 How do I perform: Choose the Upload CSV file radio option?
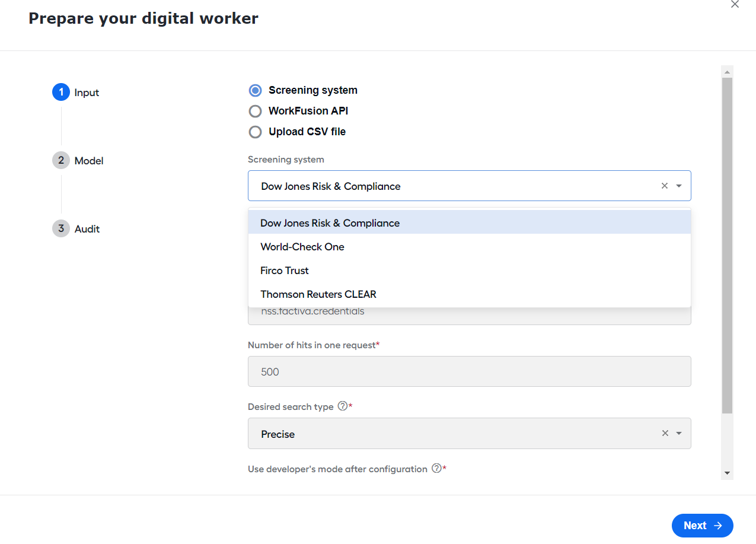[255, 132]
